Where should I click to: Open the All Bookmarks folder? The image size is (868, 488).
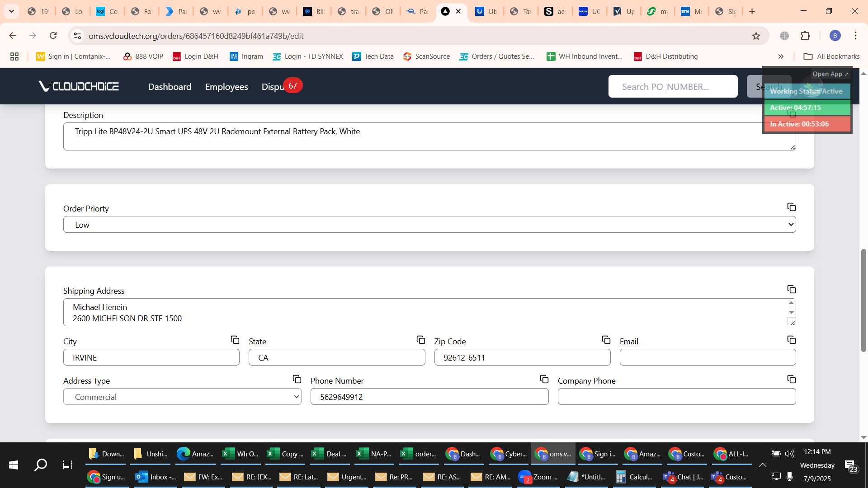831,56
